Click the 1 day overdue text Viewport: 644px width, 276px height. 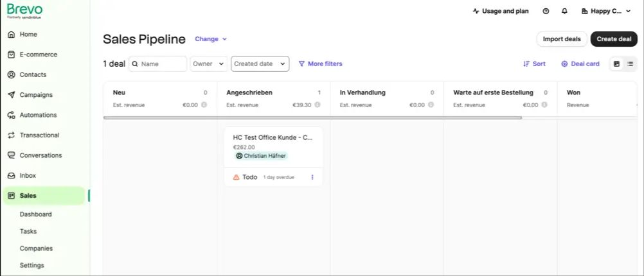pyautogui.click(x=279, y=177)
